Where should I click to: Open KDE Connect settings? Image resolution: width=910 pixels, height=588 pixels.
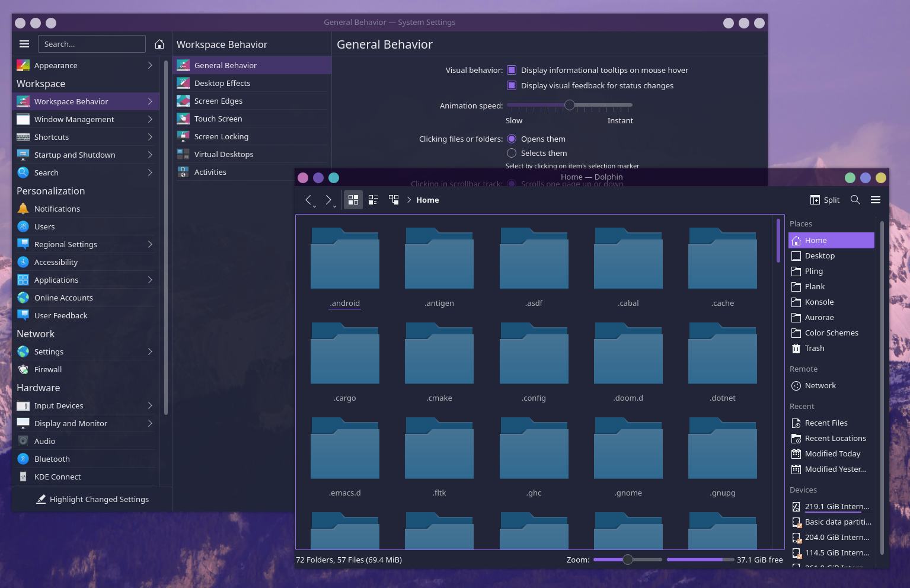pos(86,477)
